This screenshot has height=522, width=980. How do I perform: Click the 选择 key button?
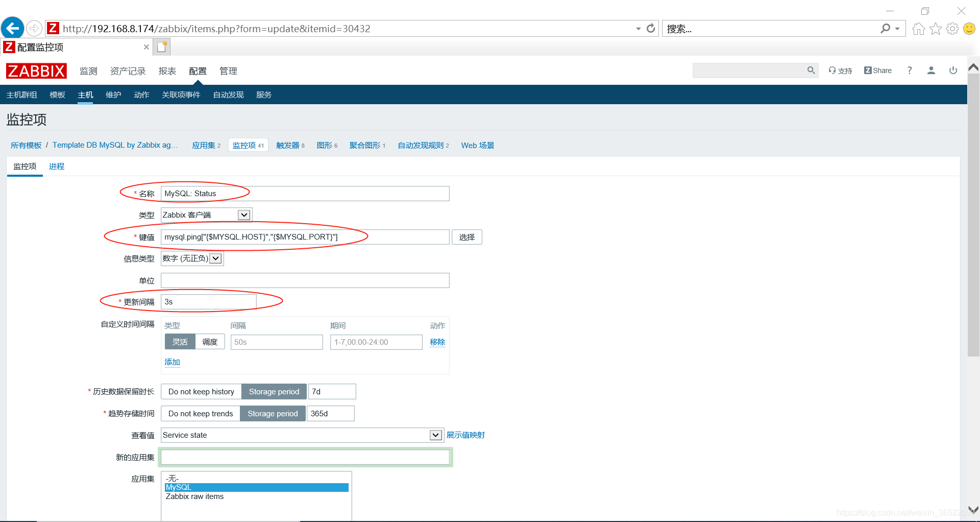pyautogui.click(x=467, y=237)
